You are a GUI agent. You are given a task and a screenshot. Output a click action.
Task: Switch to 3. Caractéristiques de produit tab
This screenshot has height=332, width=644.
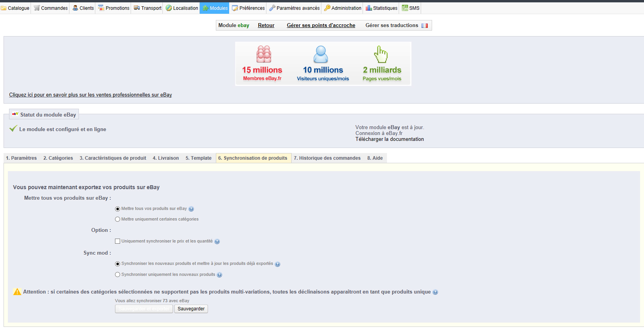(113, 158)
